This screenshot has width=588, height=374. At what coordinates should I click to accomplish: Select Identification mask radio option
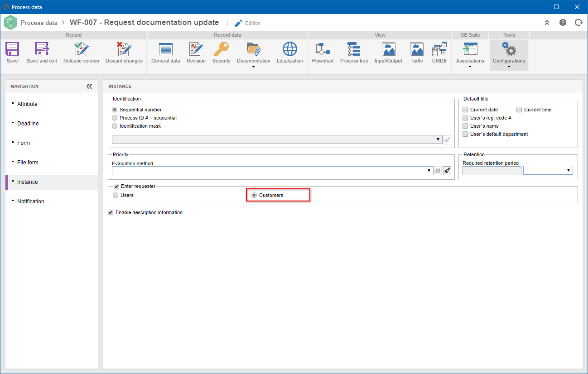(x=115, y=126)
